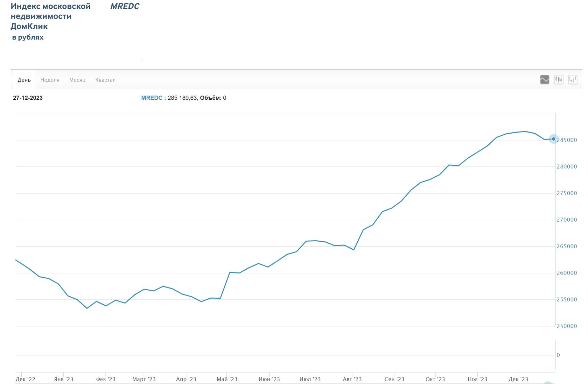
Task: Click the 280000 y-axis label
Action: tap(567, 166)
